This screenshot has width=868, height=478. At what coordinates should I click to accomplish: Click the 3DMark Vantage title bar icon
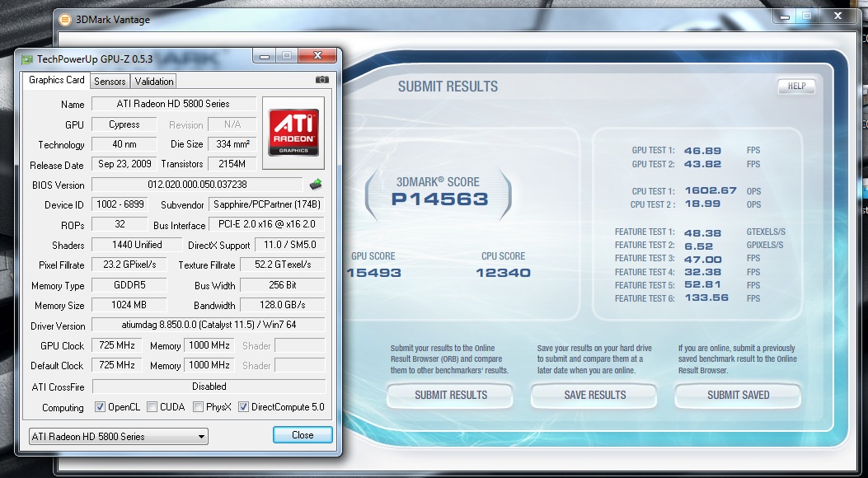pyautogui.click(x=65, y=19)
